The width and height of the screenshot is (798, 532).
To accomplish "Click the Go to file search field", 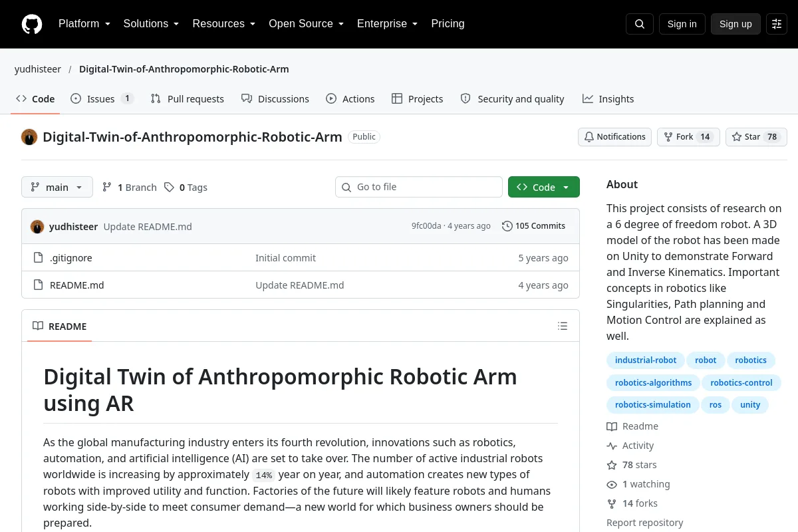I will coord(419,187).
